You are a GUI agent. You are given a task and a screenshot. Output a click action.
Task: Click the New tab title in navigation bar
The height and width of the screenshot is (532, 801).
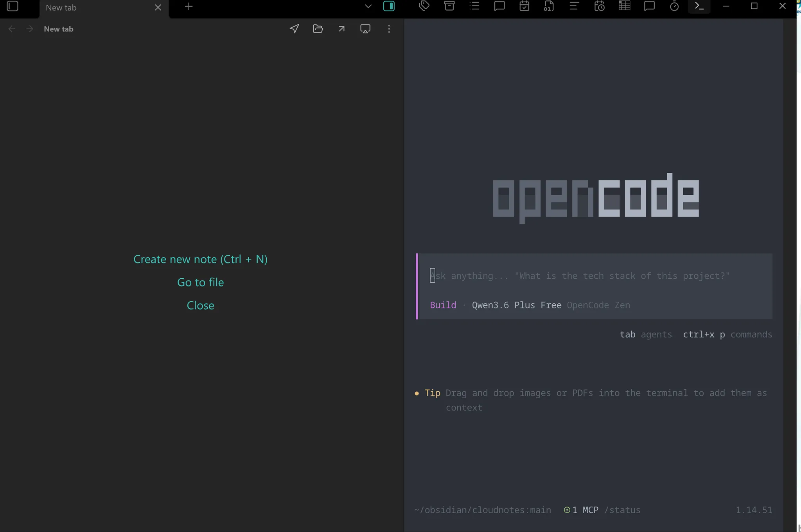pos(59,29)
